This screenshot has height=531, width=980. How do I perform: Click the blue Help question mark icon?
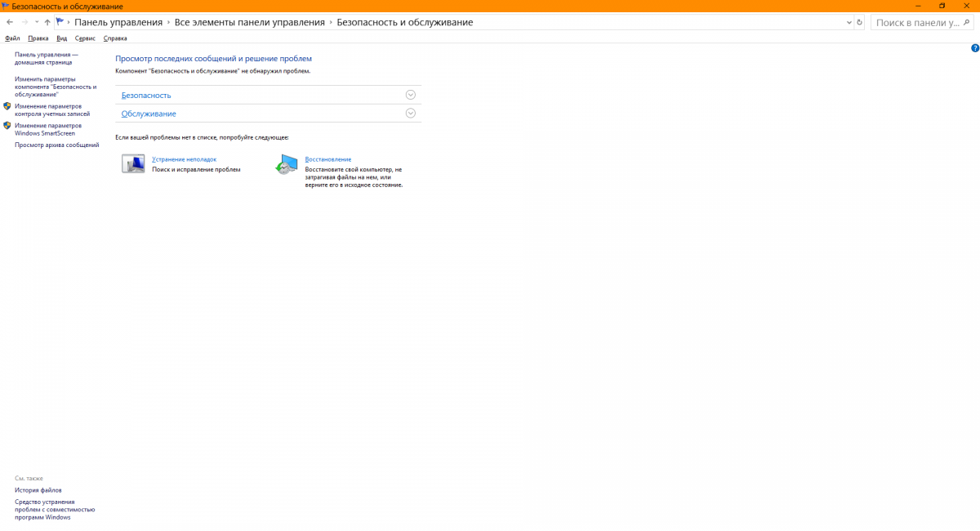pos(975,48)
